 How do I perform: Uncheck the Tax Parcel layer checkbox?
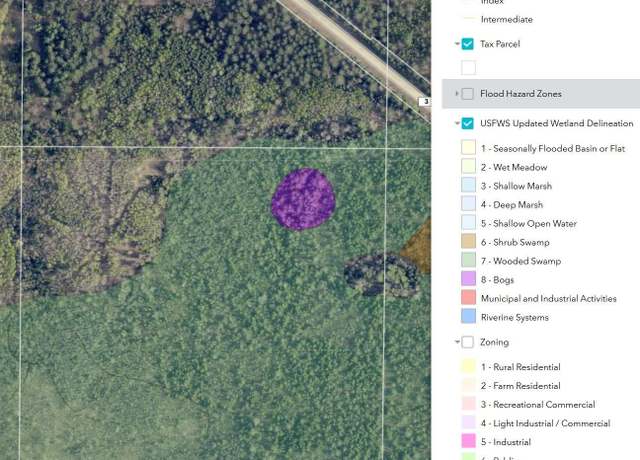click(x=468, y=44)
